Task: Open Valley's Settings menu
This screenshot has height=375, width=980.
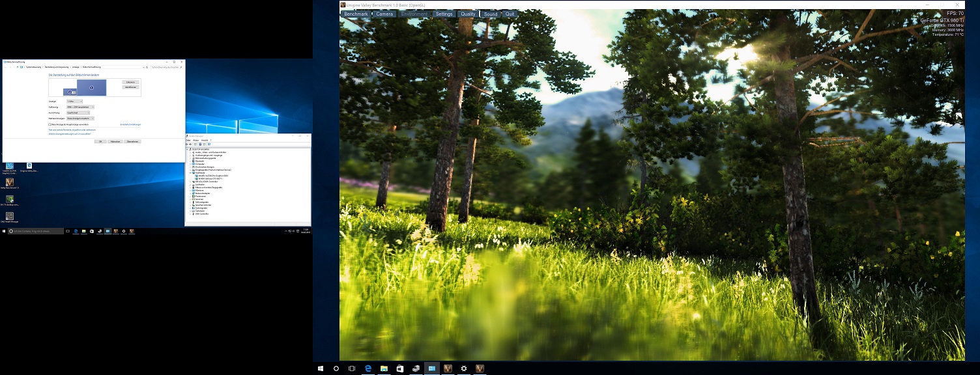Action: pos(444,14)
